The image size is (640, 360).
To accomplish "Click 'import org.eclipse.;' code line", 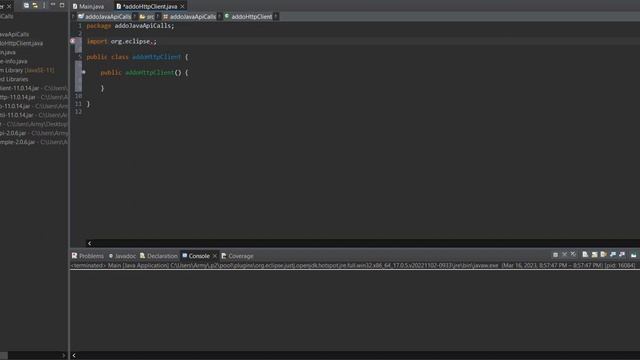I will click(121, 41).
